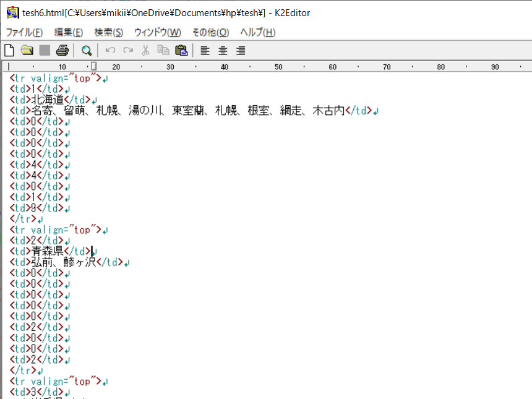Paste using the clipboard icon
Viewport: 532px width, 399px height.
tap(181, 50)
